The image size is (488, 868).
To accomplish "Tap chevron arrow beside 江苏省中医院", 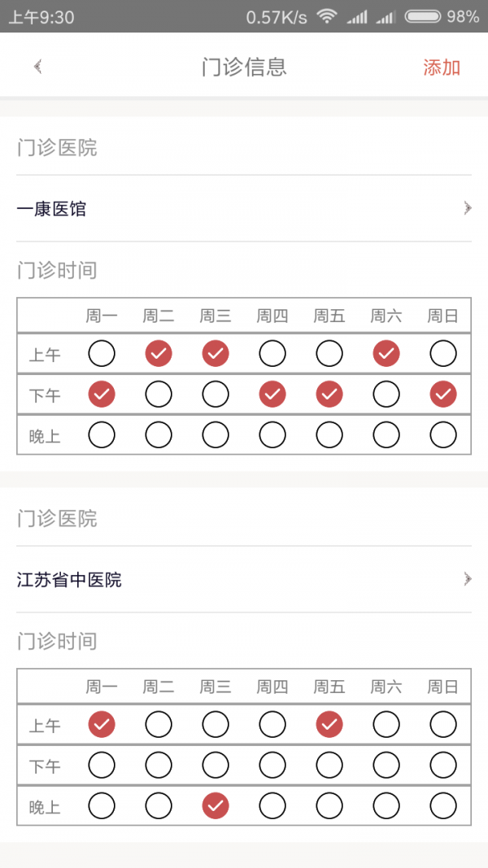I will (467, 579).
